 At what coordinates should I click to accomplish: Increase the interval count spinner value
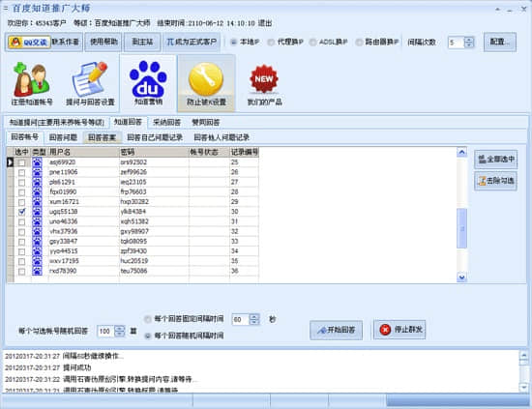pyautogui.click(x=469, y=40)
